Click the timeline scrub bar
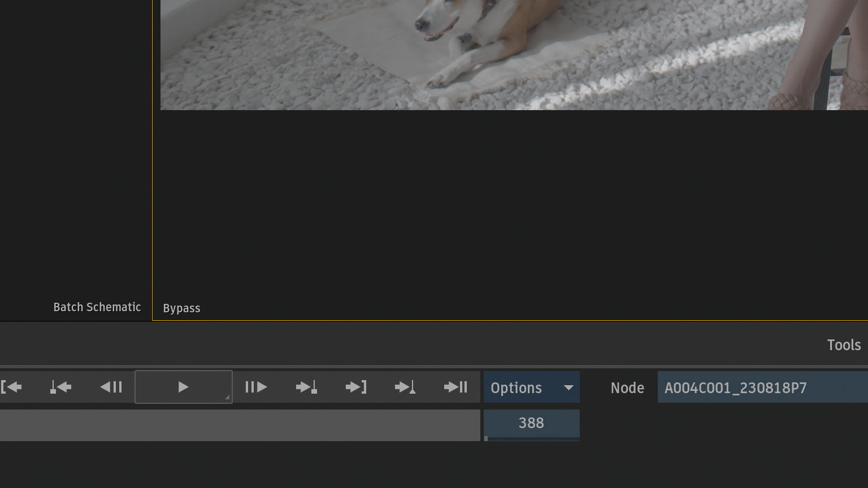 [x=240, y=425]
